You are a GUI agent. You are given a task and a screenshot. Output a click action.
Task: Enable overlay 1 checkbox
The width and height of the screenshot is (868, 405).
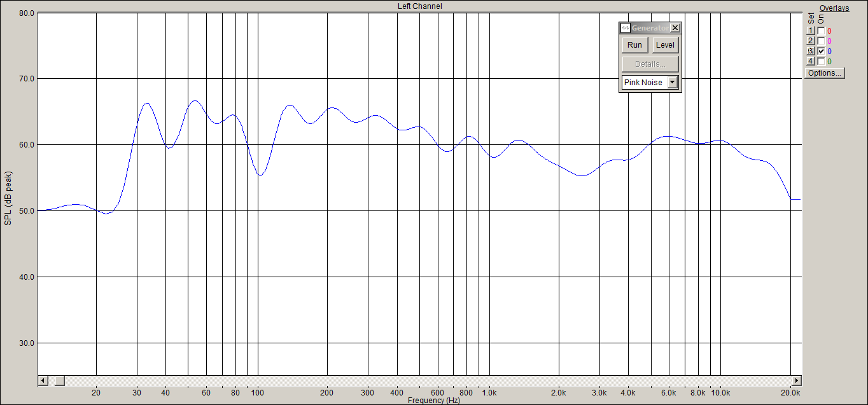(822, 31)
